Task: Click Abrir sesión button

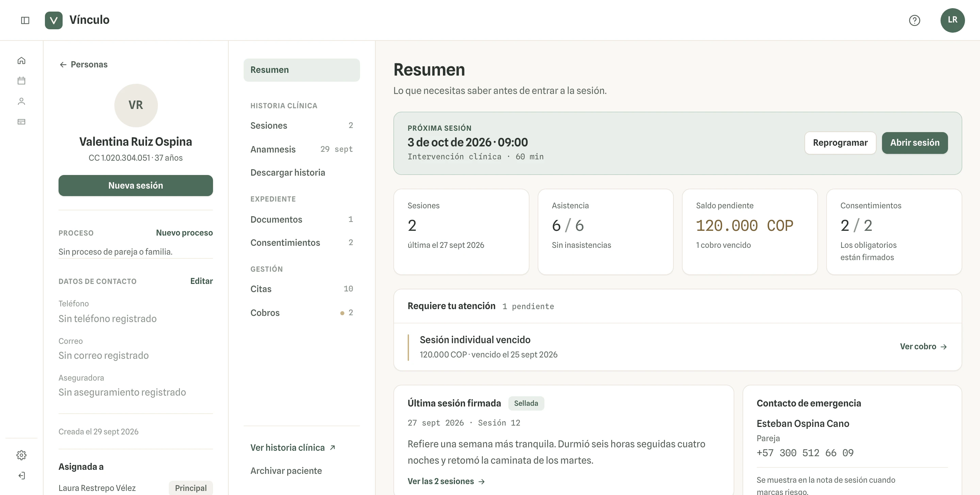Action: tap(915, 143)
